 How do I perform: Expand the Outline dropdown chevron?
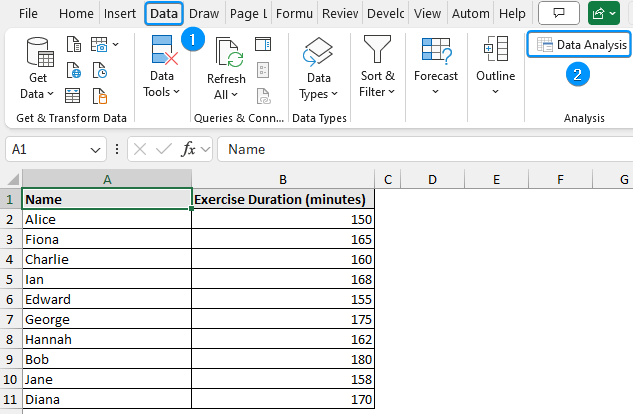point(495,92)
